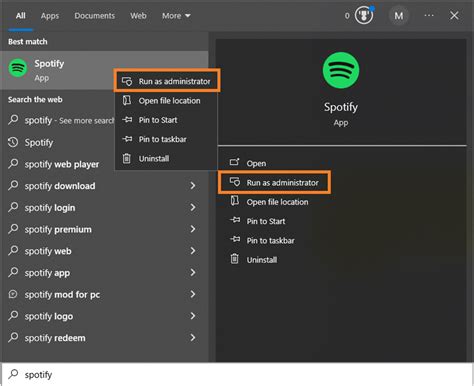Select Pin to Start in context menu
Screen dimensions: 474x386
[166, 120]
